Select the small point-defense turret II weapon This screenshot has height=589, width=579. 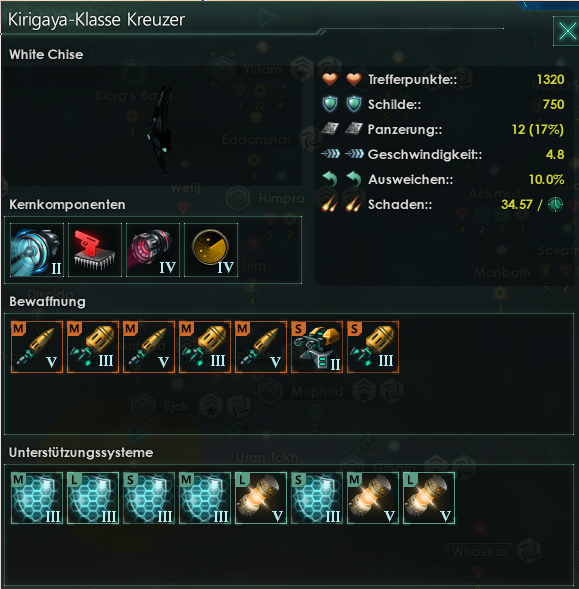click(x=317, y=347)
